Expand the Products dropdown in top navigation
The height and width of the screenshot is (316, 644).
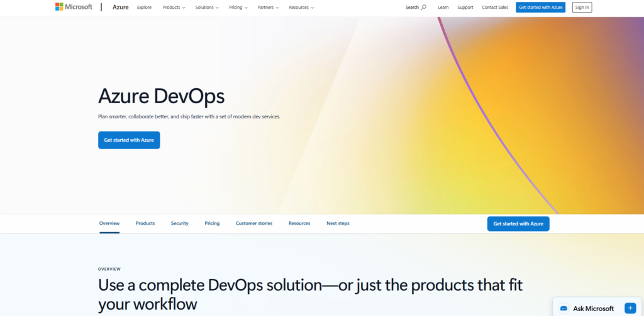tap(174, 8)
